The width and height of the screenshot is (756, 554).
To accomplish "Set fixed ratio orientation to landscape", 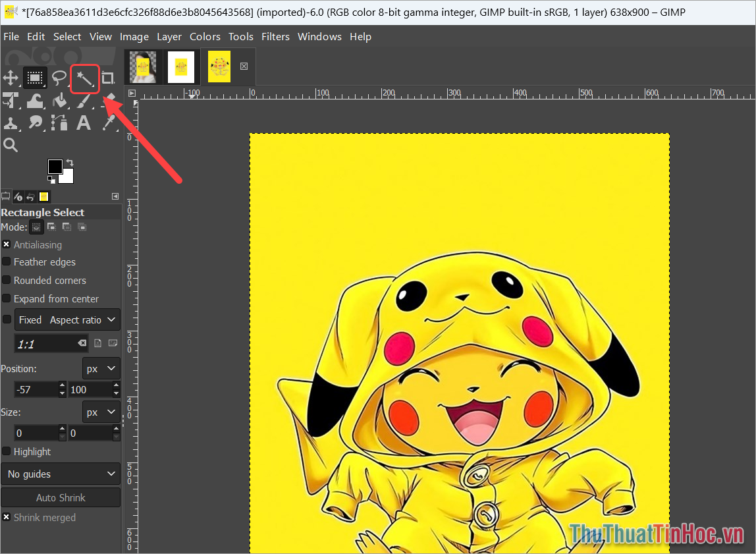I will [x=113, y=343].
